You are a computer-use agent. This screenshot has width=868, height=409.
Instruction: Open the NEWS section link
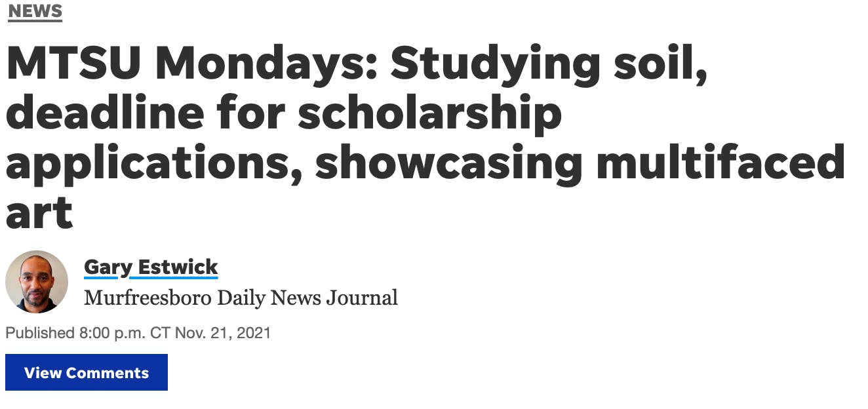tap(35, 11)
